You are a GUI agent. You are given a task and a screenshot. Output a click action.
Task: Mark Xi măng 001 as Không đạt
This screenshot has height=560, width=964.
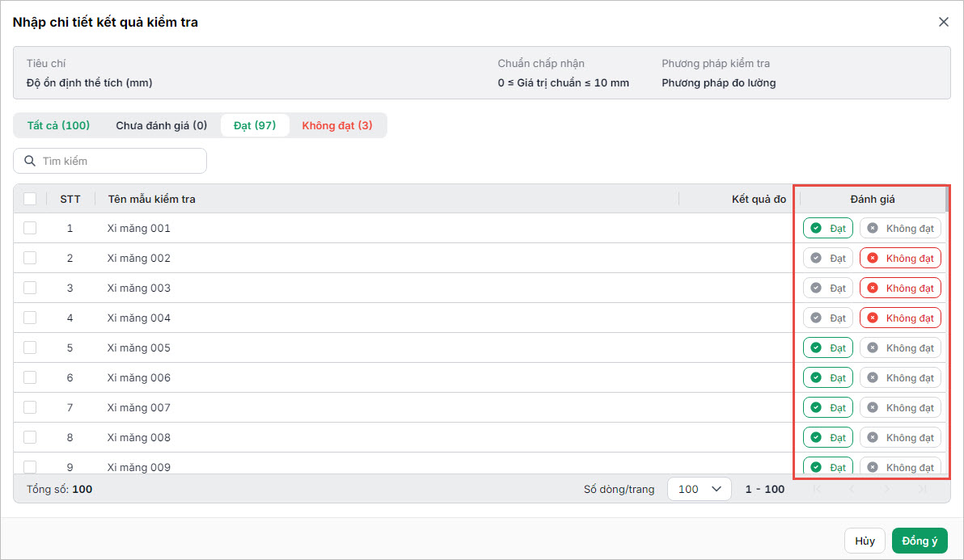(900, 229)
